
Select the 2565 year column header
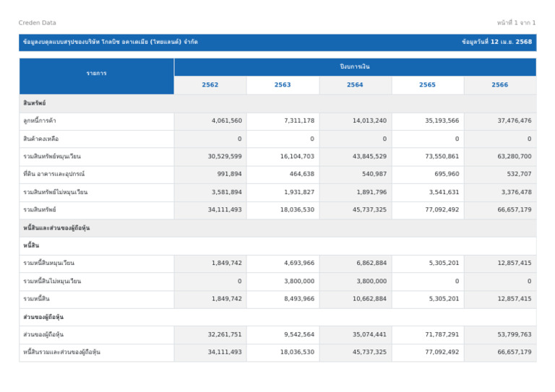click(427, 85)
